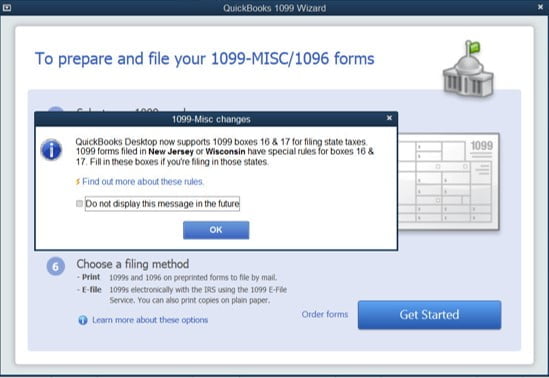The width and height of the screenshot is (549, 378).
Task: Click the step 6 number badge
Action: click(x=56, y=266)
